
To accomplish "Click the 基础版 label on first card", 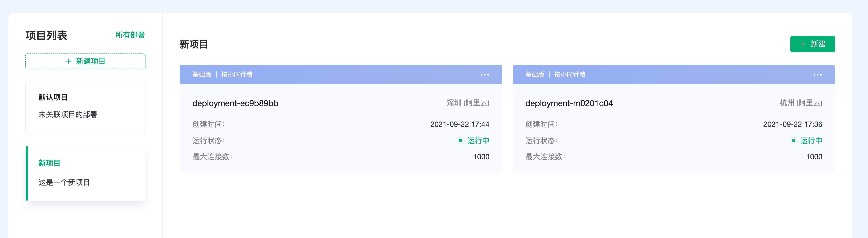I will [x=202, y=74].
